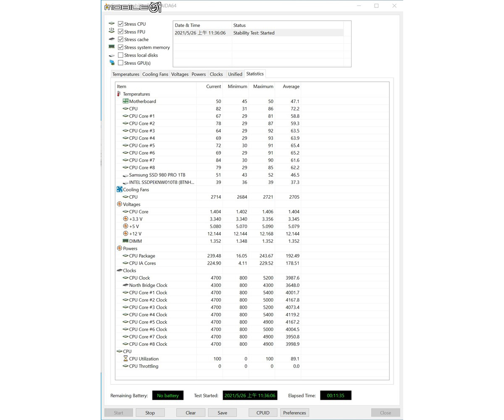
Task: Click the lightning icon next to Powers
Action: pos(119,248)
